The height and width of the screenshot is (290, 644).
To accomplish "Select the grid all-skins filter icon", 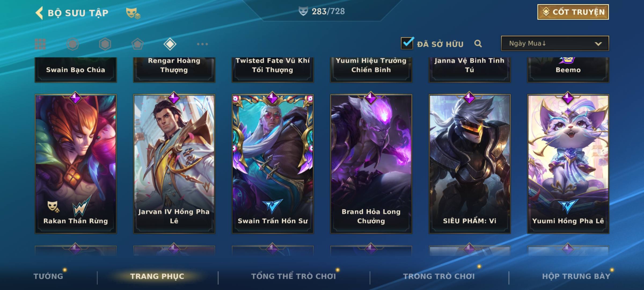I will pos(40,44).
